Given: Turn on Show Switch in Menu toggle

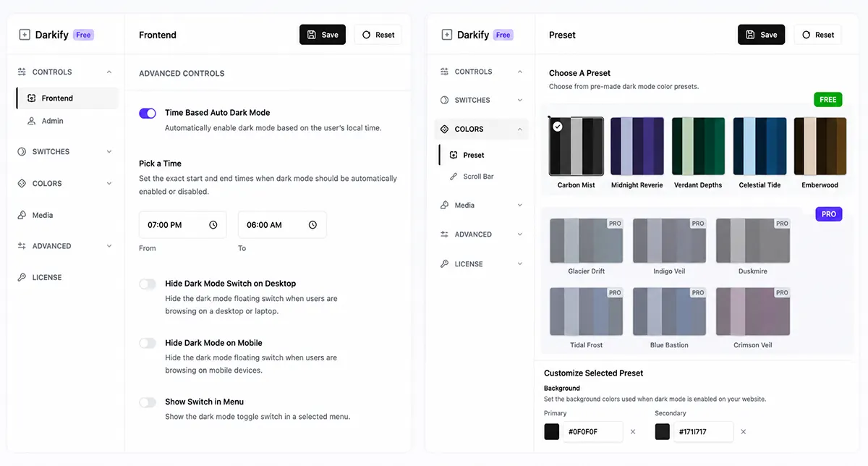Looking at the screenshot, I should [148, 402].
